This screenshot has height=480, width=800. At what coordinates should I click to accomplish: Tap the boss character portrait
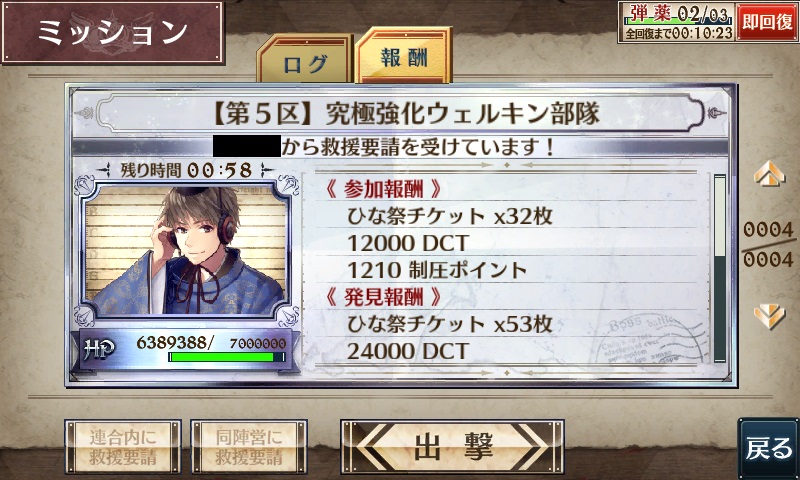tap(186, 249)
